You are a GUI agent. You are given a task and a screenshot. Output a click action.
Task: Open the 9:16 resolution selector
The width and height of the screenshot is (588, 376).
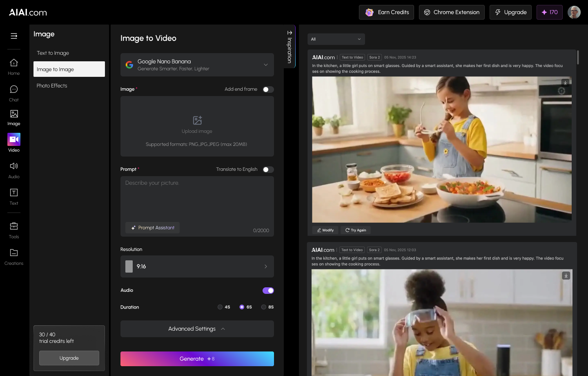click(x=197, y=266)
